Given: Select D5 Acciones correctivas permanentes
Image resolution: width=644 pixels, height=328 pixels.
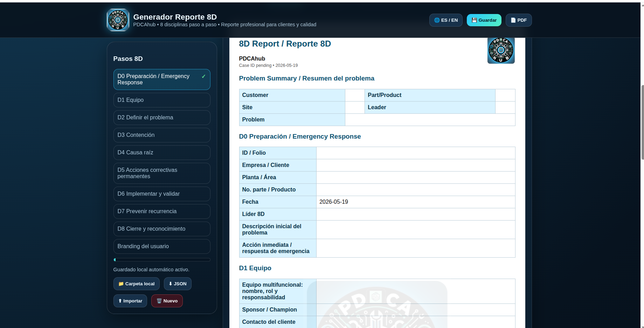Looking at the screenshot, I should tap(162, 173).
